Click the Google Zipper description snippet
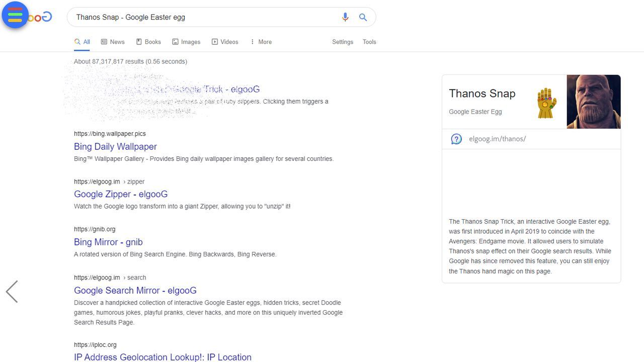 pos(182,206)
